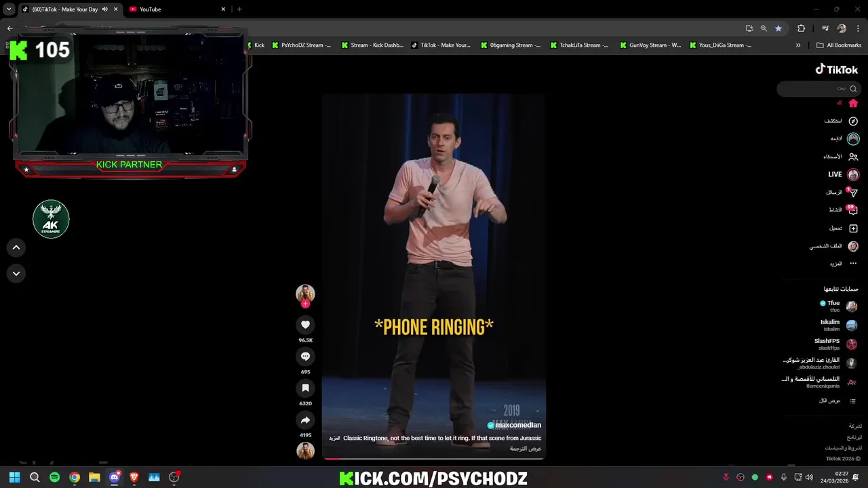Open Messages via paper plane icon

[853, 192]
